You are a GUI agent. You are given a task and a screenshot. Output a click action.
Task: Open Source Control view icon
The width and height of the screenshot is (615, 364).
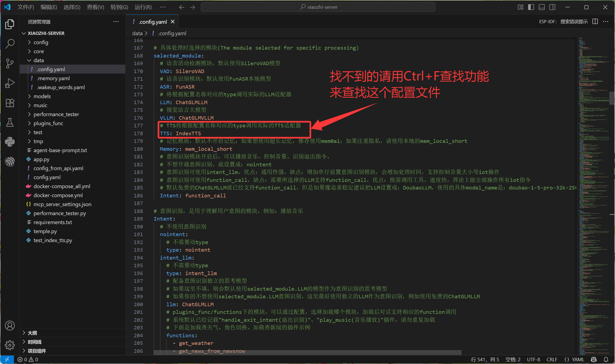tap(10, 63)
